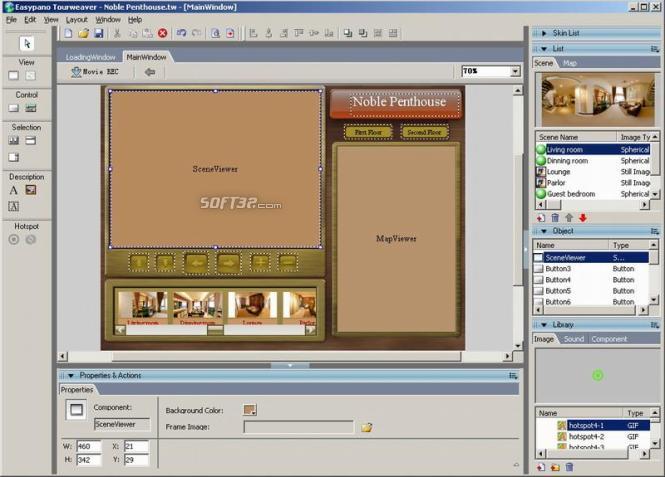Click the Redo arrow icon

(196, 33)
